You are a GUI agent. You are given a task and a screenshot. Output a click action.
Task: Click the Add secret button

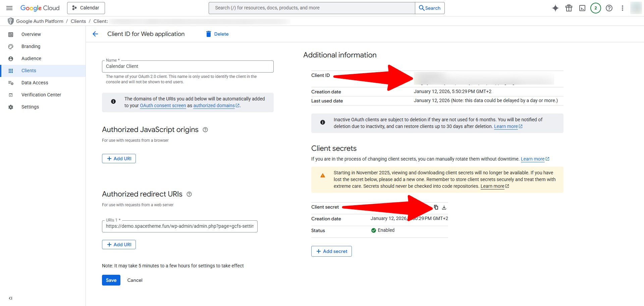331,251
